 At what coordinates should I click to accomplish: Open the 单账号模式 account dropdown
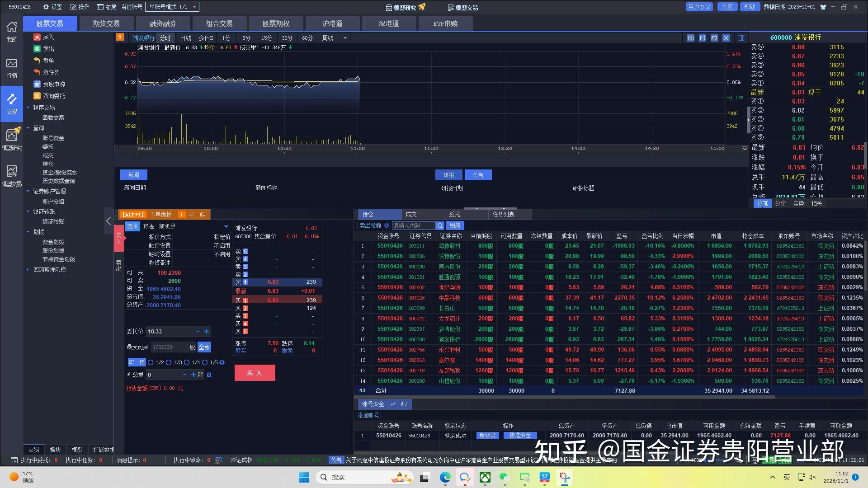(x=194, y=7)
